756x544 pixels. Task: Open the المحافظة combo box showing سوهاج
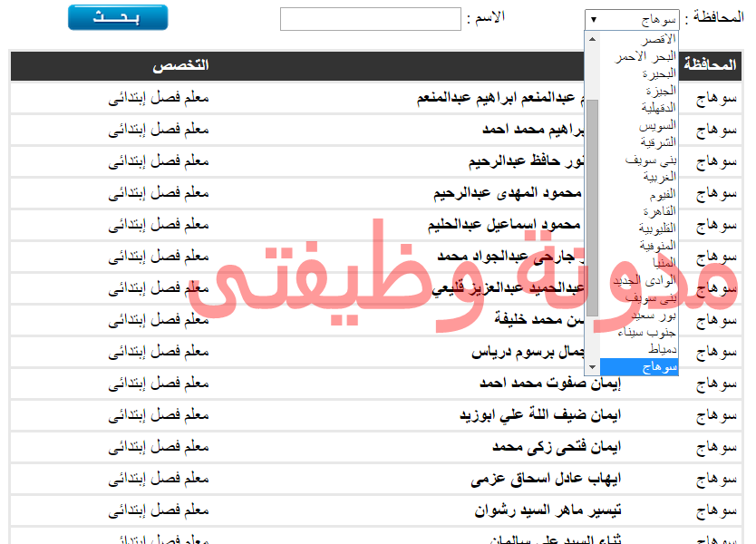click(x=632, y=19)
